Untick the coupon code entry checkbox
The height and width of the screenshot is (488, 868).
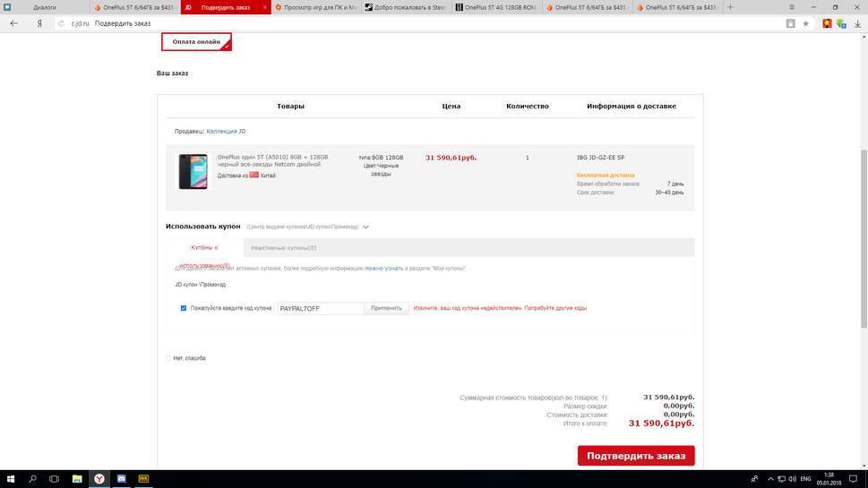[184, 308]
